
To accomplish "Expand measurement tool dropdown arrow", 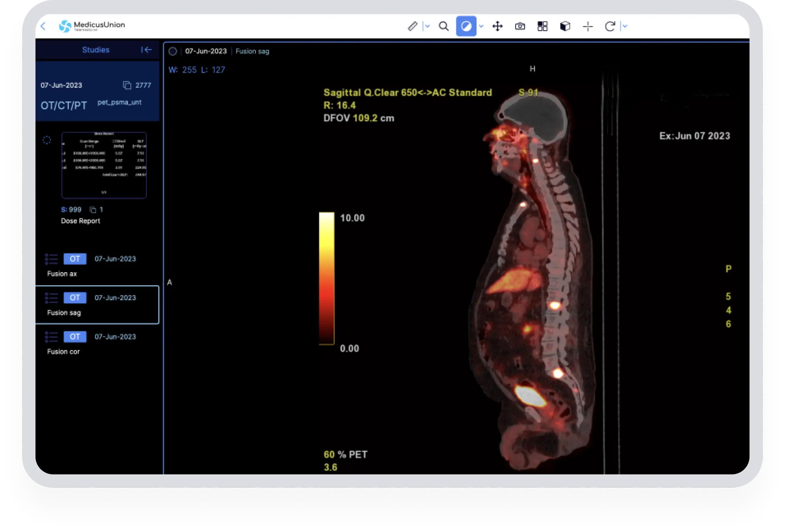I will tap(428, 26).
